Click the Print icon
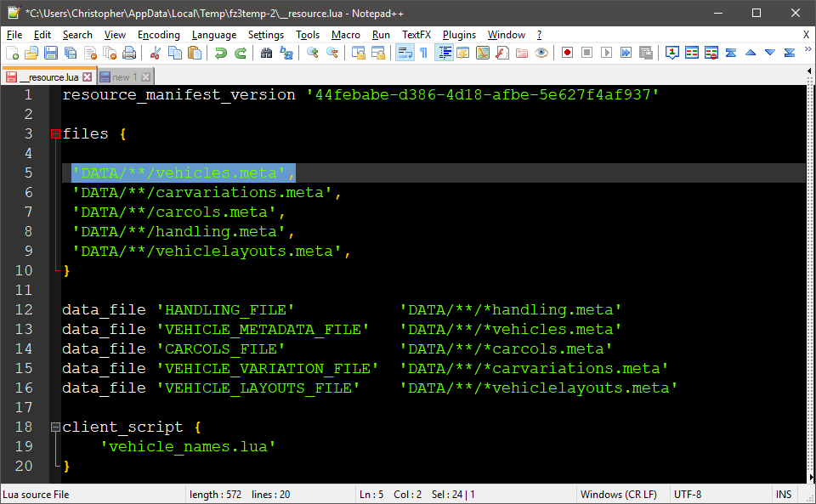 click(129, 53)
